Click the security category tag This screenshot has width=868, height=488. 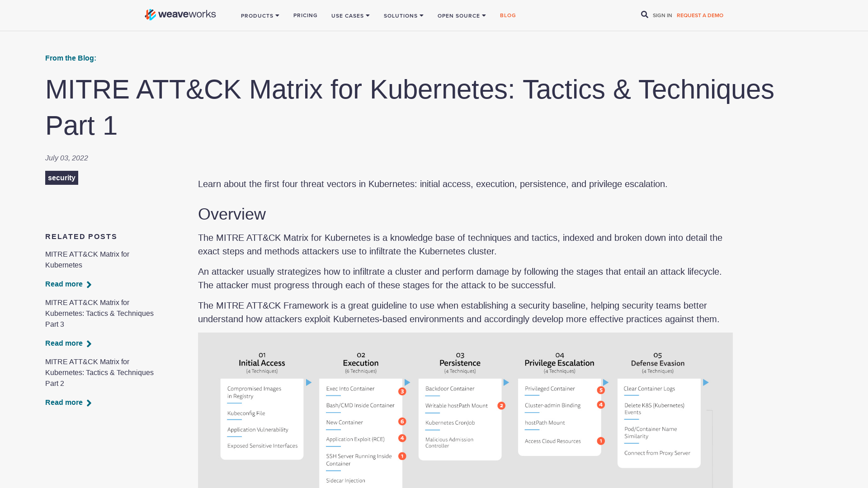[61, 178]
